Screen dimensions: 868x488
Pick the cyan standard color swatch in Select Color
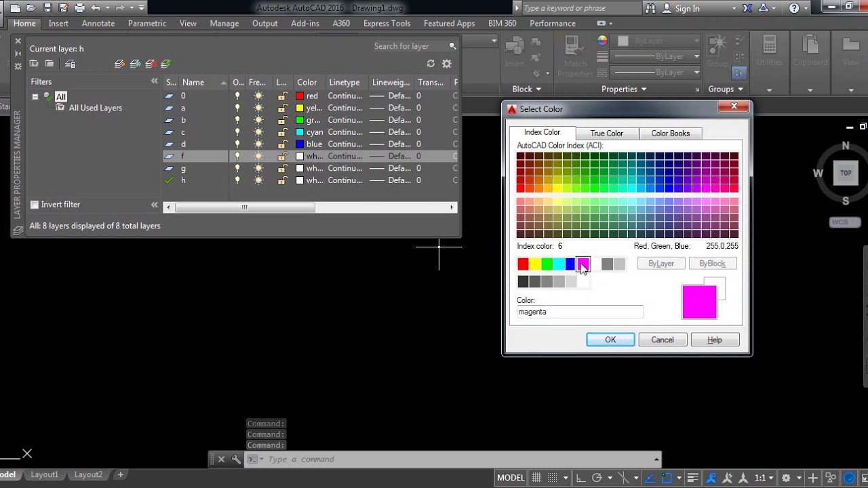click(x=559, y=264)
